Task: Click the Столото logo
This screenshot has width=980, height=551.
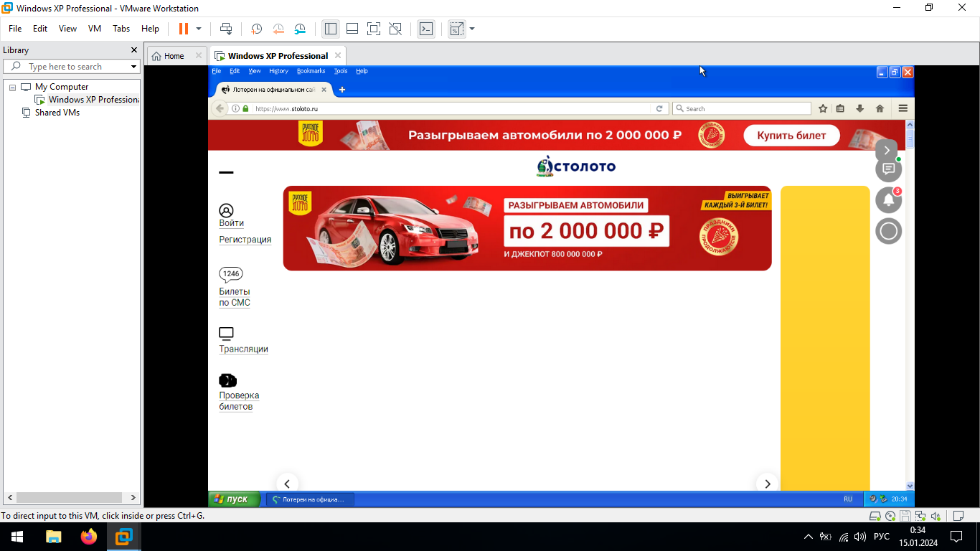Action: coord(576,166)
